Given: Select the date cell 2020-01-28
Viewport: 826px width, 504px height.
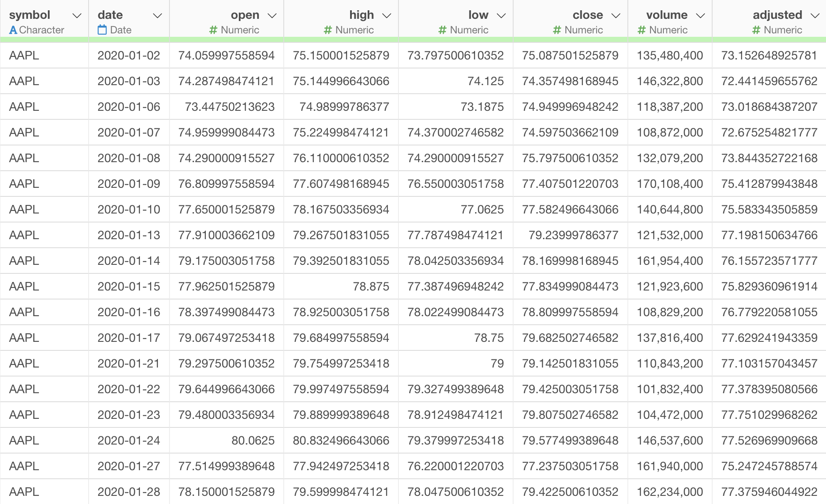Looking at the screenshot, I should (129, 492).
